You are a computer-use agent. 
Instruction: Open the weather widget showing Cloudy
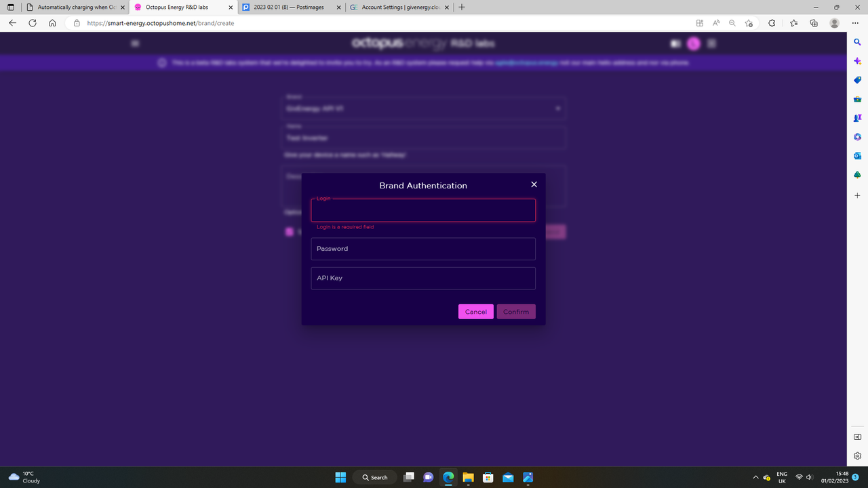pos(24,477)
